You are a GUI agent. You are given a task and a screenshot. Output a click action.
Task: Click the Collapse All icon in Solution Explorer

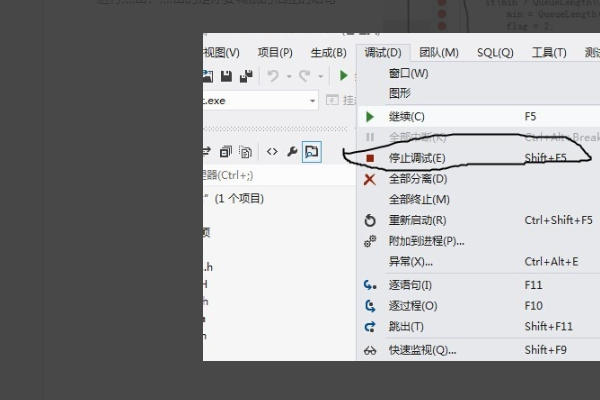click(226, 152)
